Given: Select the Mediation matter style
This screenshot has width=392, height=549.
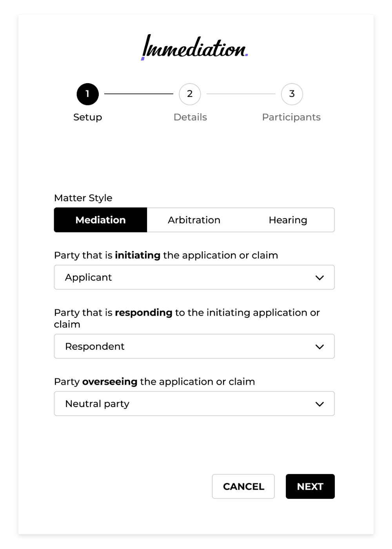Looking at the screenshot, I should tap(100, 220).
